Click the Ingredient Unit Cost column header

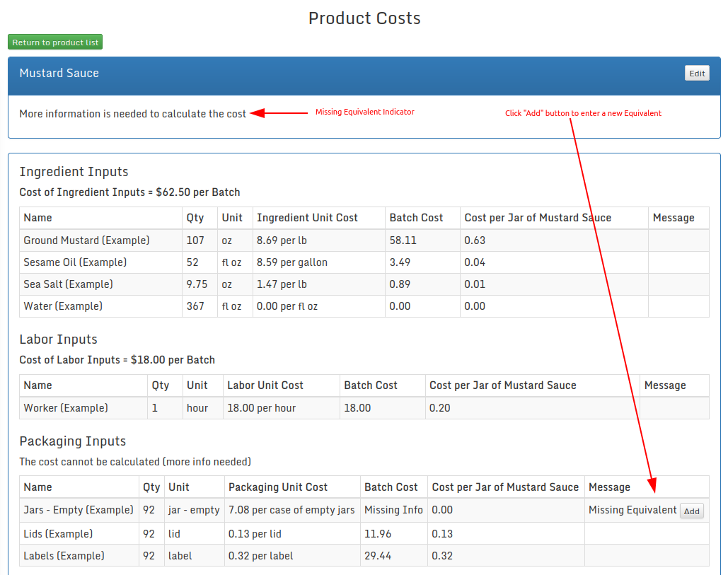coord(307,218)
